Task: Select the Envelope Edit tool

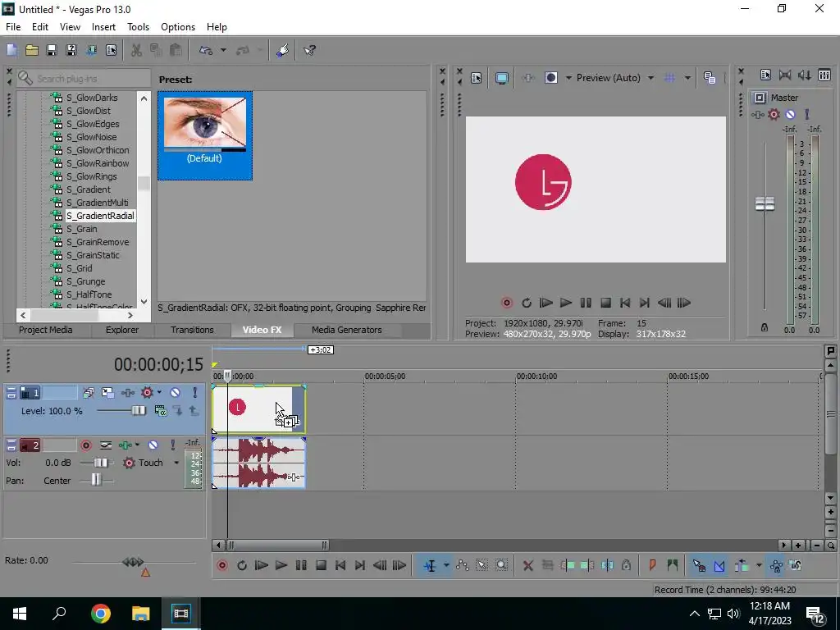Action: coord(463,565)
